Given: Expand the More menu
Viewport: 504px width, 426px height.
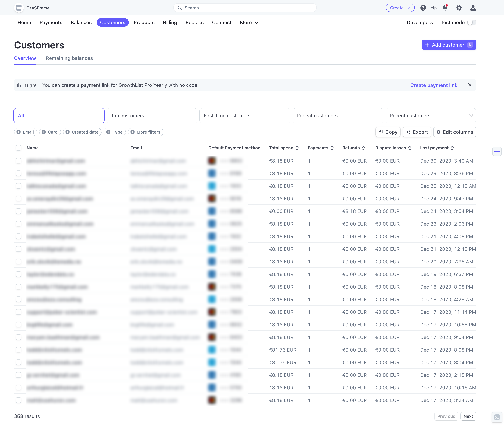Looking at the screenshot, I should pos(249,22).
